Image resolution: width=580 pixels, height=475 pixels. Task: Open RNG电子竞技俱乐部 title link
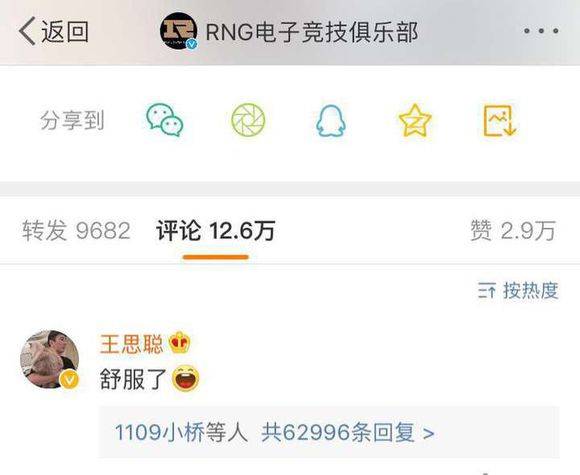312,32
